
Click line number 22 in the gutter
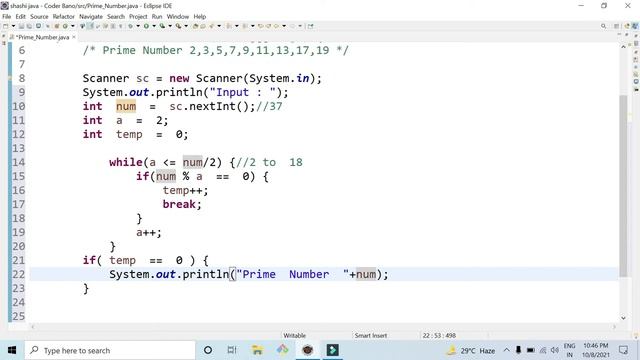(18, 274)
